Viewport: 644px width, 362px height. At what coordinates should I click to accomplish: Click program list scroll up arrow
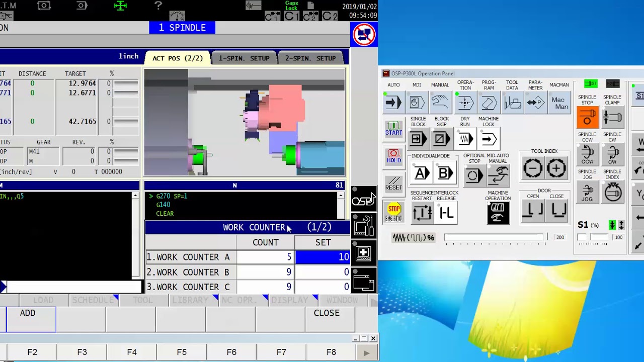point(341,196)
